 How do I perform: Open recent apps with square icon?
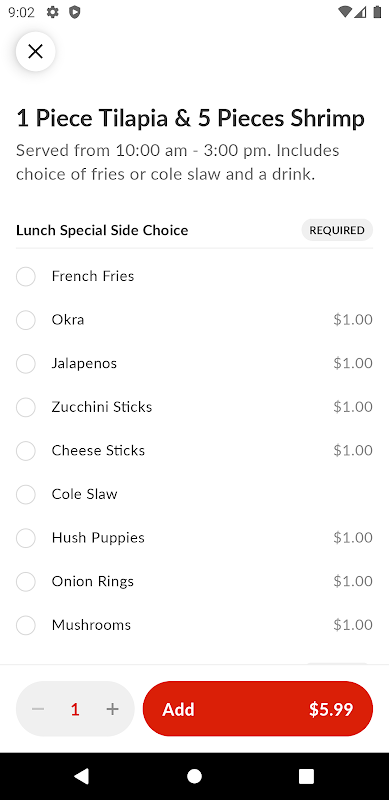pyautogui.click(x=306, y=776)
